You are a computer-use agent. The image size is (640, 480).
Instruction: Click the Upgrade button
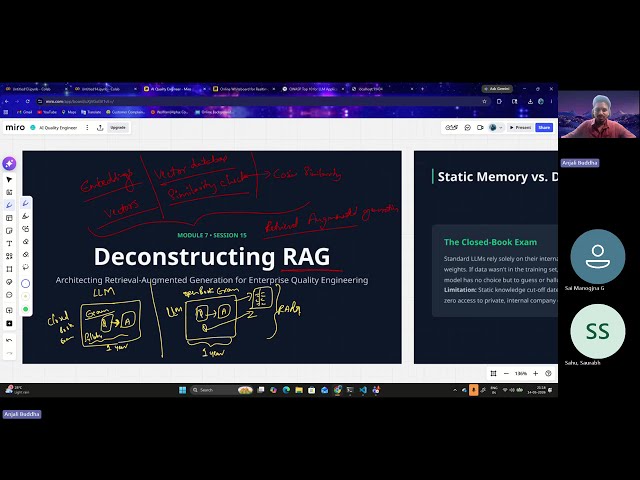click(x=118, y=128)
